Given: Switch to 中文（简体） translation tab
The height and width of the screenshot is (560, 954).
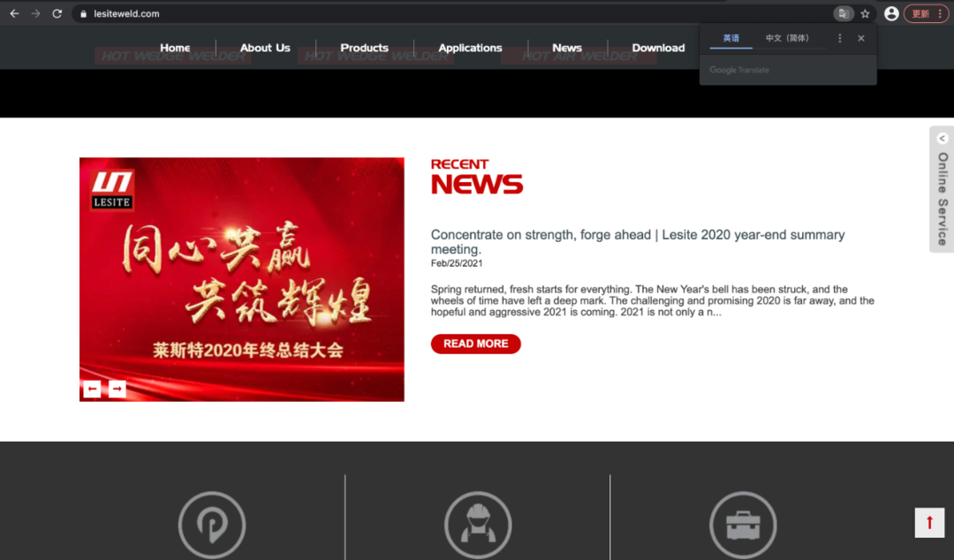Looking at the screenshot, I should 786,39.
